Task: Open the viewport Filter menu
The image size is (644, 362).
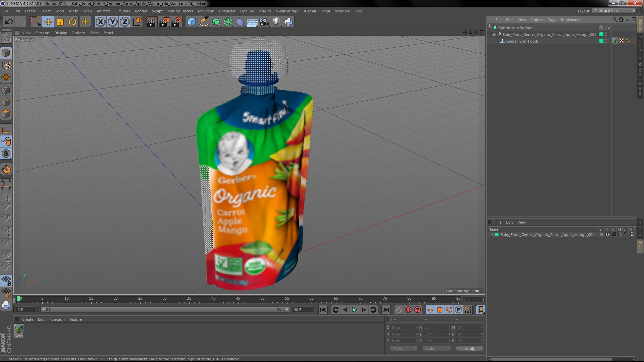Action: pyautogui.click(x=95, y=33)
